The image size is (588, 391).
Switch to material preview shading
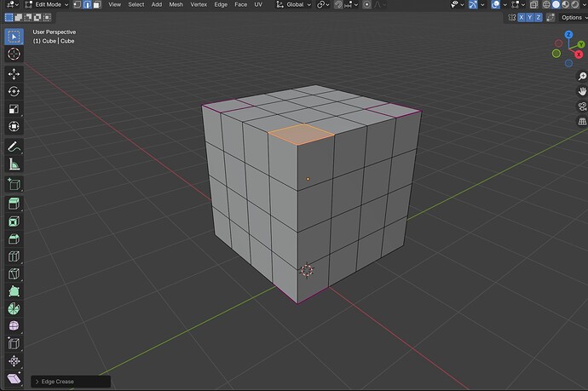click(x=566, y=4)
